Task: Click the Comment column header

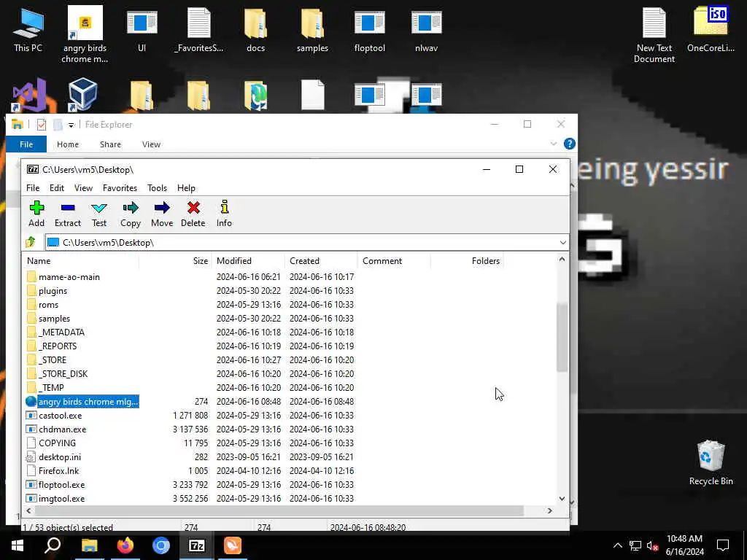Action: 394,261
